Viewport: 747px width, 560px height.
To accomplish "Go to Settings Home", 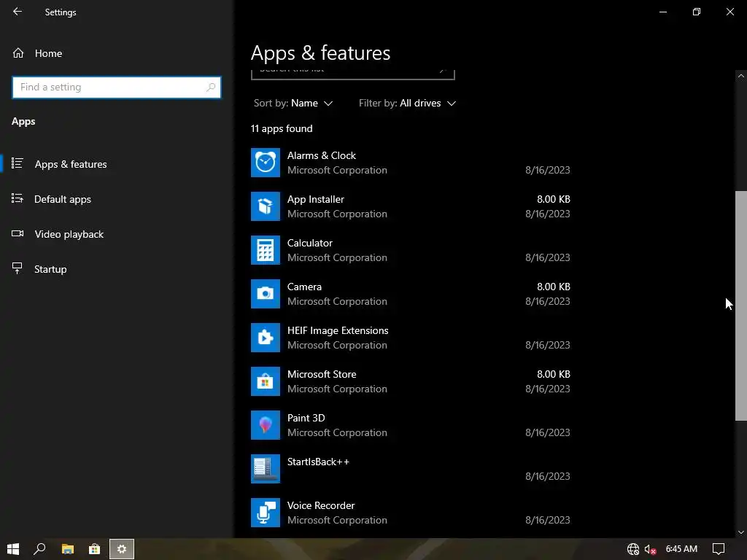I will pyautogui.click(x=116, y=53).
